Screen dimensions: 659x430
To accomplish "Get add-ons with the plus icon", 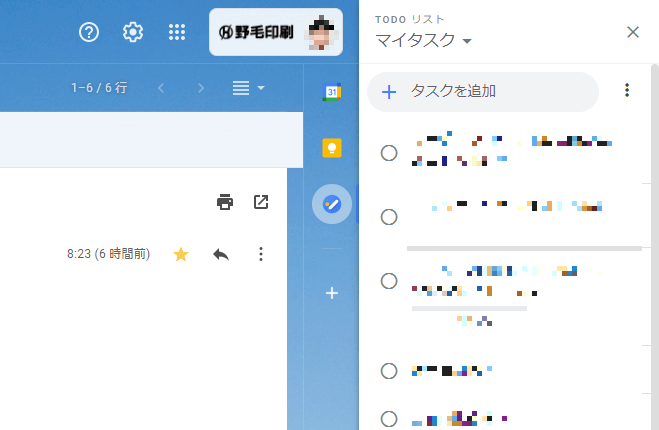I will (x=332, y=293).
